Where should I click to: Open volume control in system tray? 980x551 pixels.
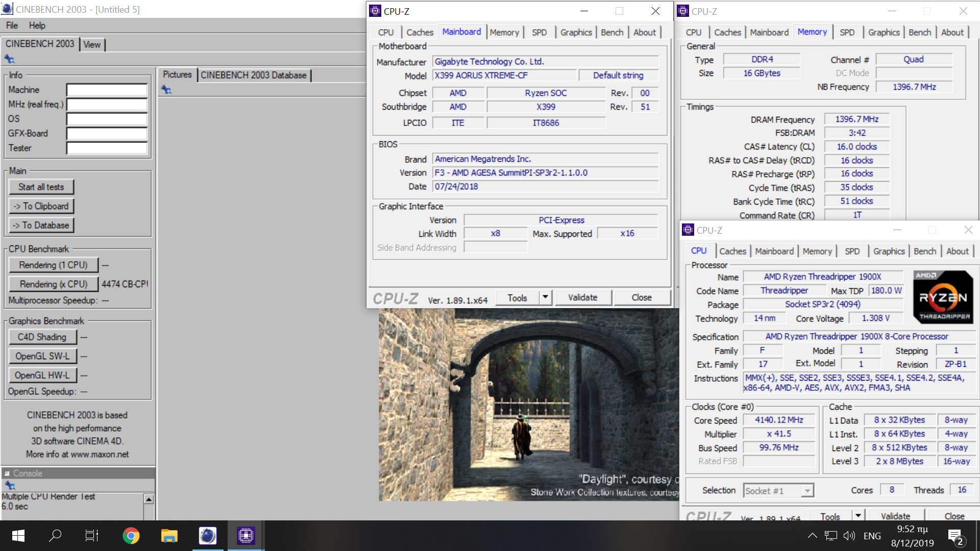pos(849,536)
